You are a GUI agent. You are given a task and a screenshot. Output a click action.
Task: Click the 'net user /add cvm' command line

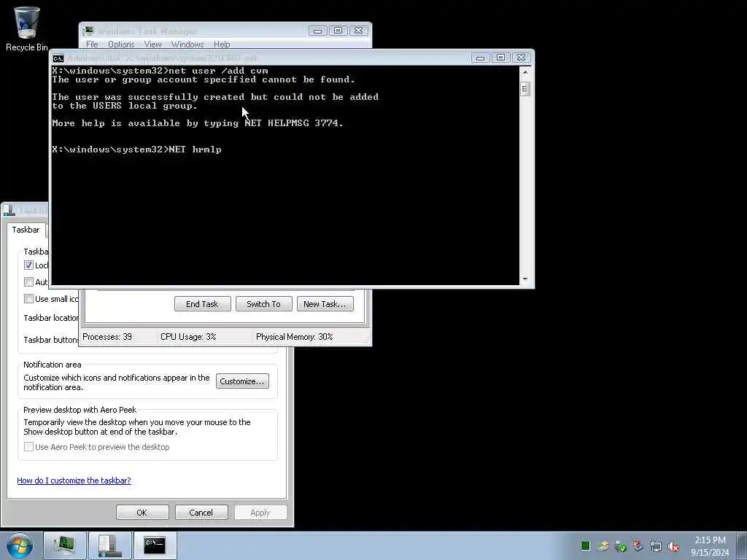tap(160, 71)
